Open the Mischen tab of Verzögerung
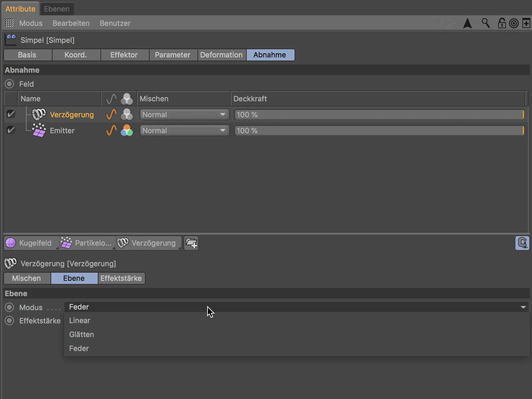The height and width of the screenshot is (399, 532). [27, 278]
